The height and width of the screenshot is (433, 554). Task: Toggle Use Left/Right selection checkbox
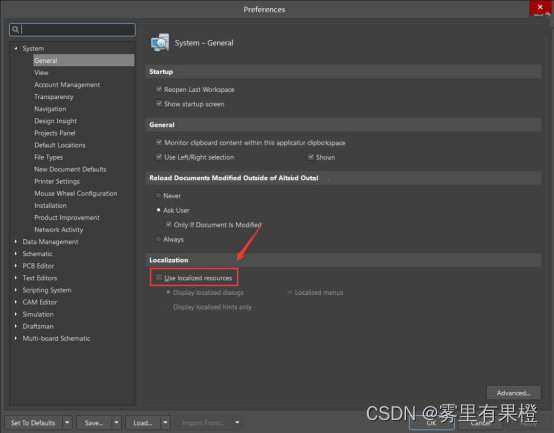(x=159, y=157)
